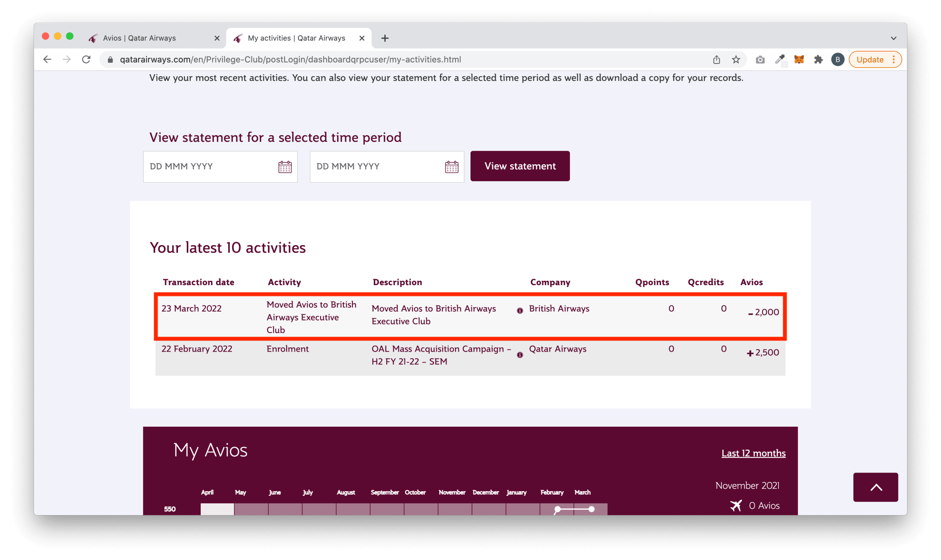Screen dimensions: 941x560
Task: Click the Transaction date column header
Action: click(198, 282)
